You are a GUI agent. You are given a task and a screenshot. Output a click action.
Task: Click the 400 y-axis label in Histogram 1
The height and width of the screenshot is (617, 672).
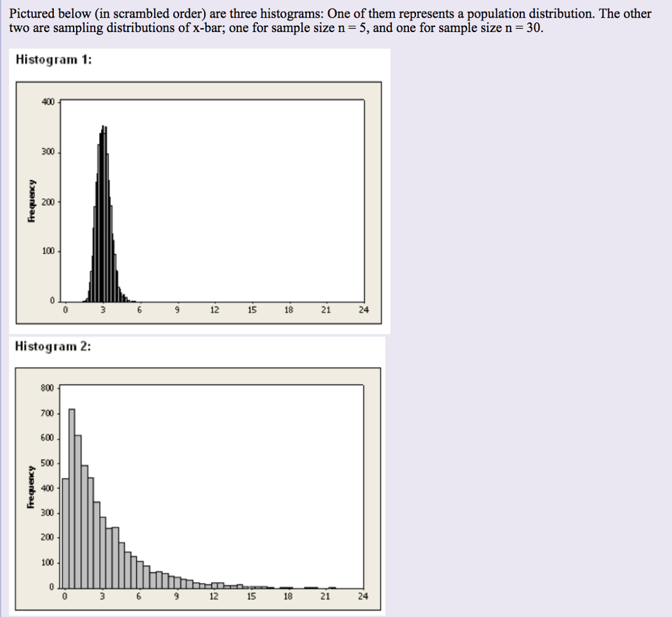pos(48,102)
